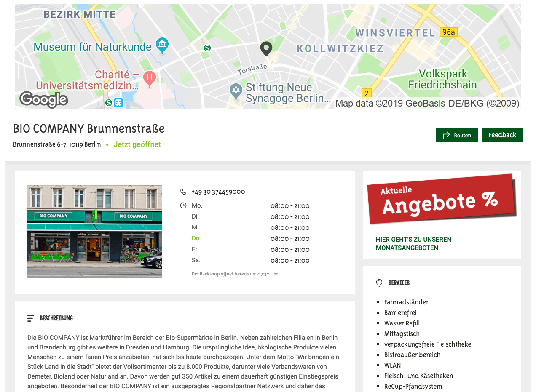
Task: Click the Bistroaußenbereich service item
Action: coord(412,355)
